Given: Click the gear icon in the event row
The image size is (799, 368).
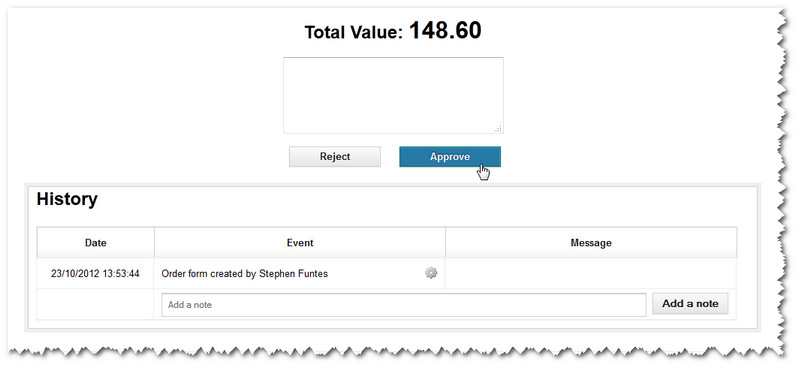Looking at the screenshot, I should click(431, 273).
